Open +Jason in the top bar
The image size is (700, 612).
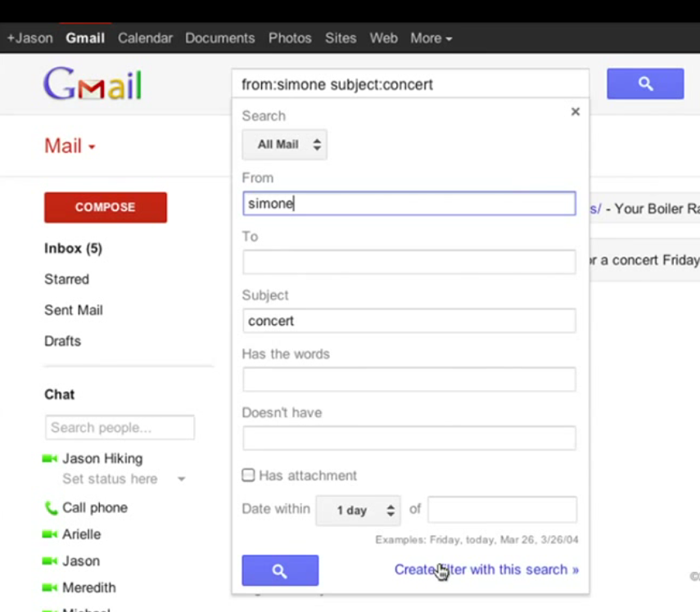30,38
